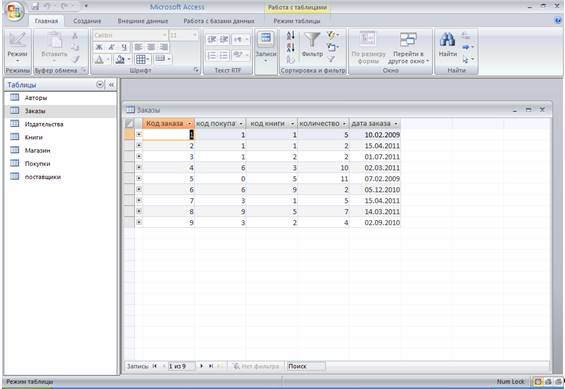Screen dimensions: 565x389
Task: Open the Внешние данные tab
Action: [x=143, y=21]
